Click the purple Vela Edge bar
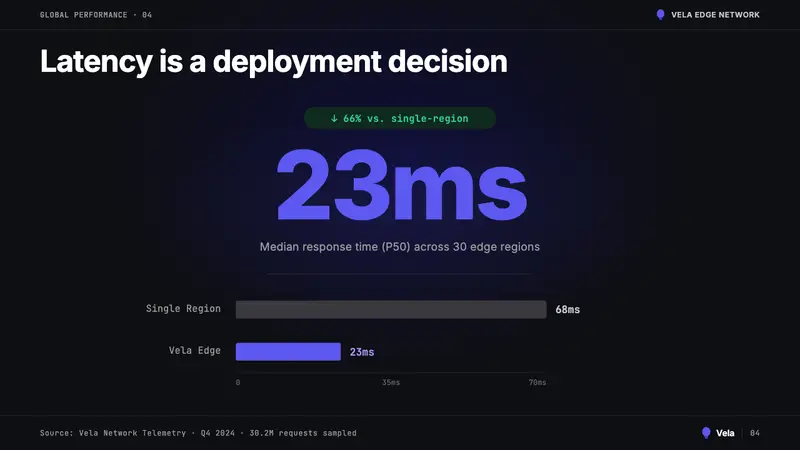 point(288,352)
